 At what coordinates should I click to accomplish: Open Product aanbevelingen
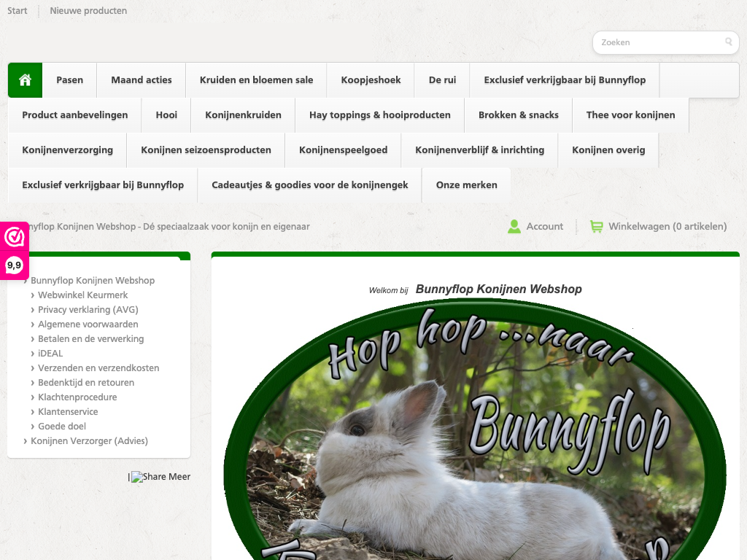point(75,114)
